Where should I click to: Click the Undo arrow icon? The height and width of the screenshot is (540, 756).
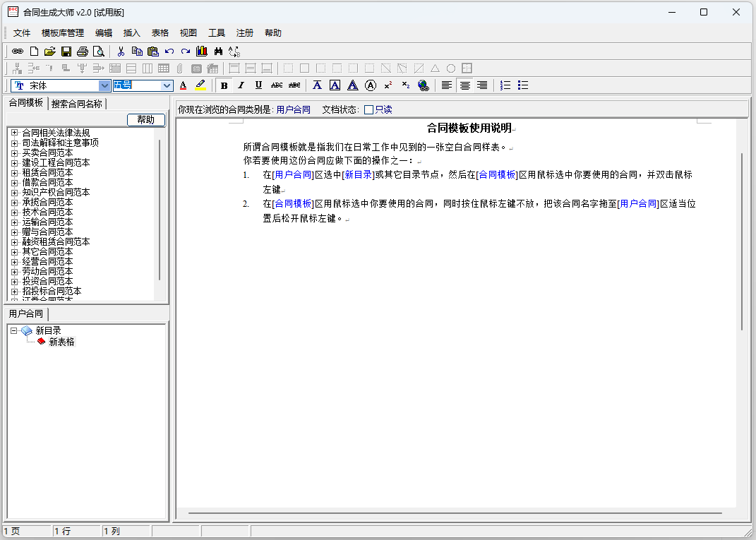point(169,52)
